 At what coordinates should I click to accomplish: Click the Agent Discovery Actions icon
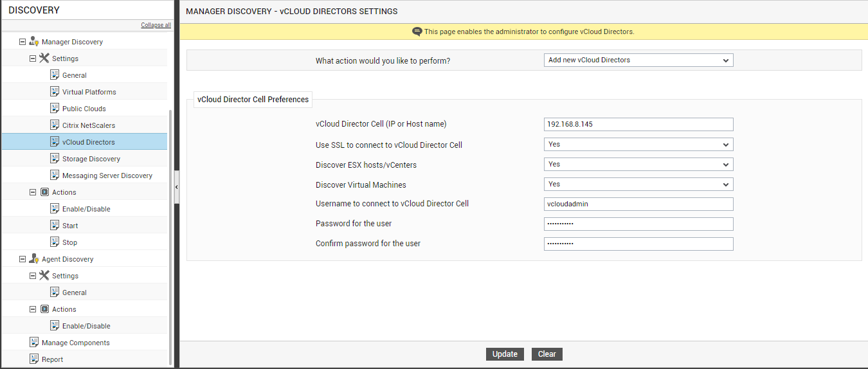(44, 309)
